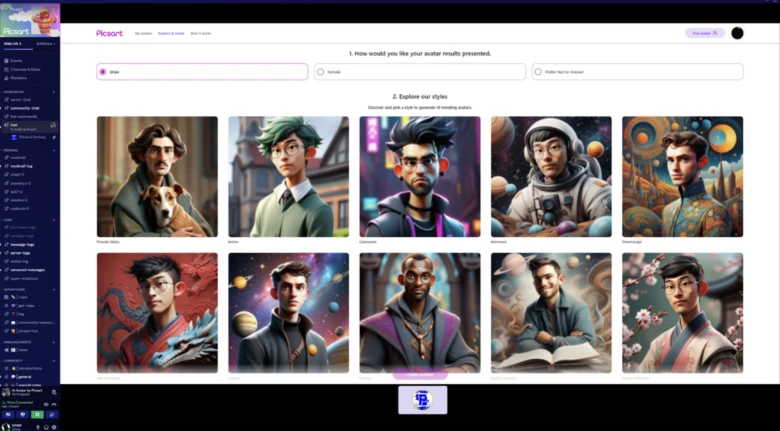Screen dimensions: 780x431
Task: Open the community-chat channel
Action: point(25,108)
